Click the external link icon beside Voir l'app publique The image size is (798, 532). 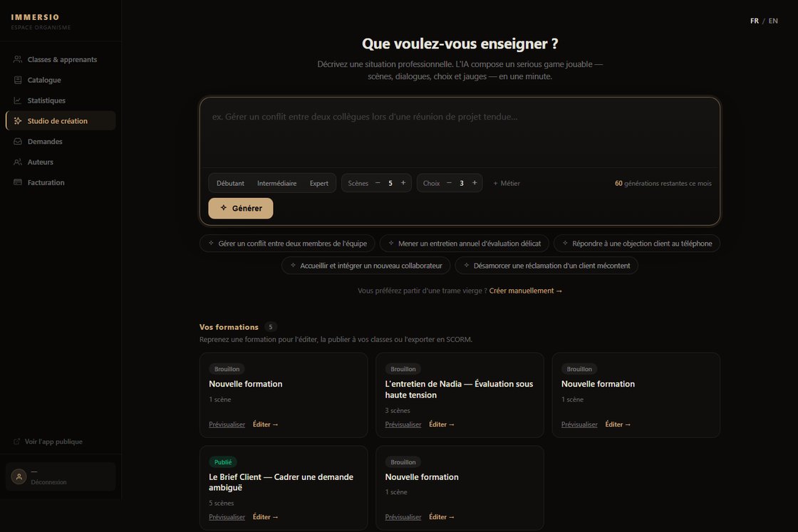point(17,442)
